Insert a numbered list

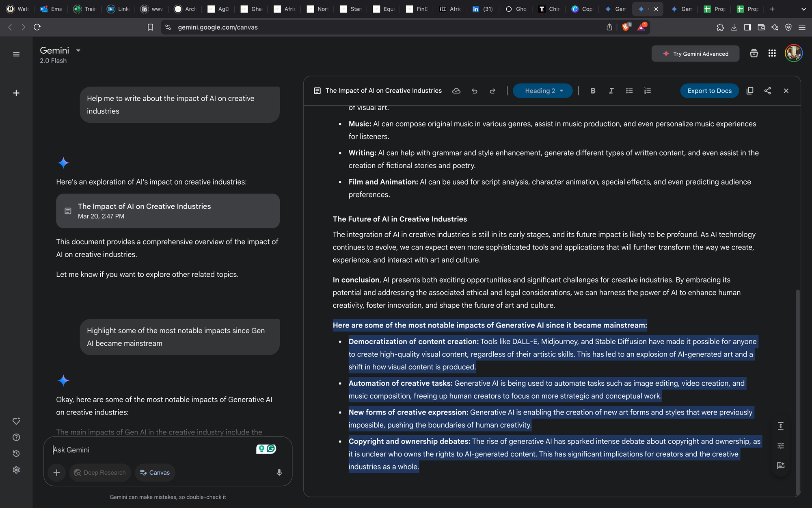(648, 91)
